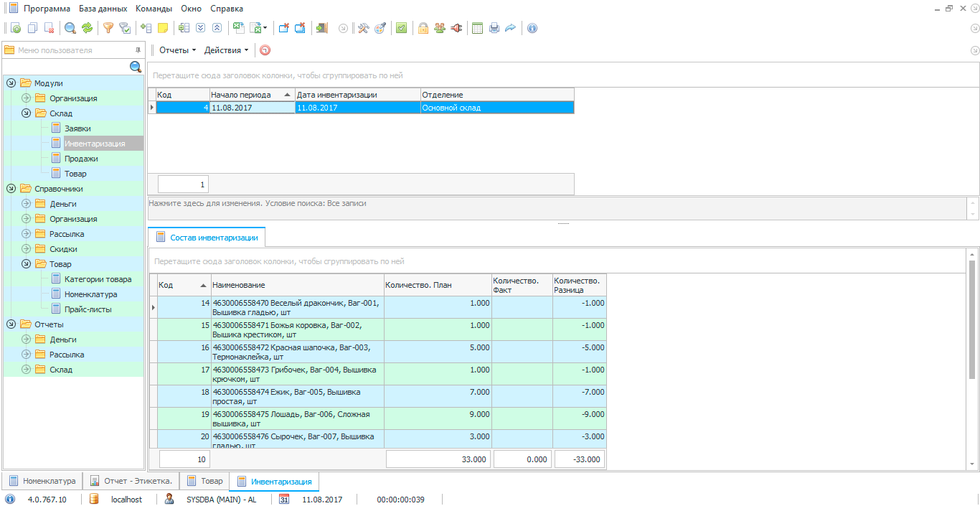Collapse the Модули tree node
The height and width of the screenshot is (506, 980).
coord(11,83)
